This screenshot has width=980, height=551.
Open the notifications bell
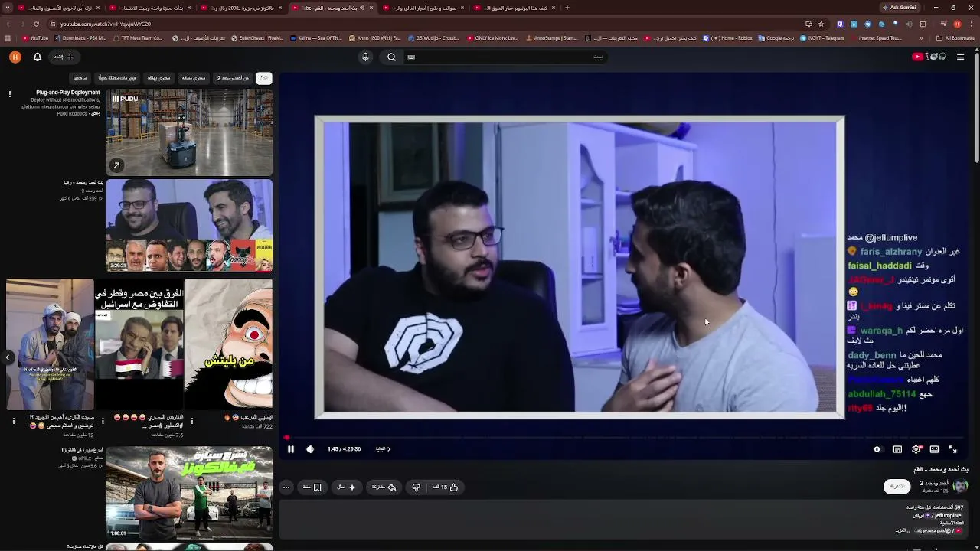pyautogui.click(x=37, y=57)
